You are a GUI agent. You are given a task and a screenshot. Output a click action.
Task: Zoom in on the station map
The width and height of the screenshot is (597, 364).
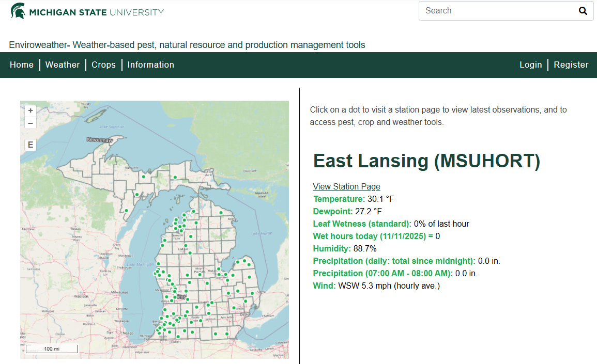click(30, 110)
